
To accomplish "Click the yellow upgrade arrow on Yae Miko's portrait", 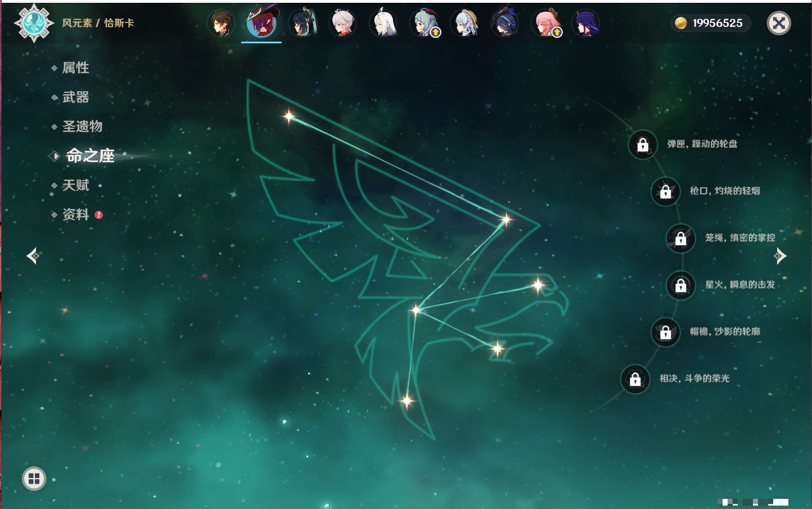I will click(x=557, y=33).
